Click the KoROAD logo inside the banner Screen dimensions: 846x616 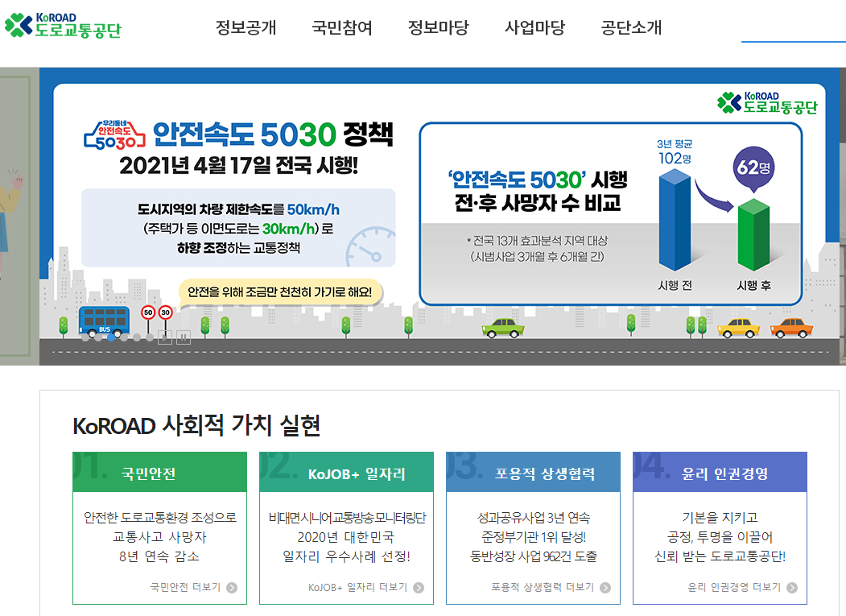coord(767,102)
